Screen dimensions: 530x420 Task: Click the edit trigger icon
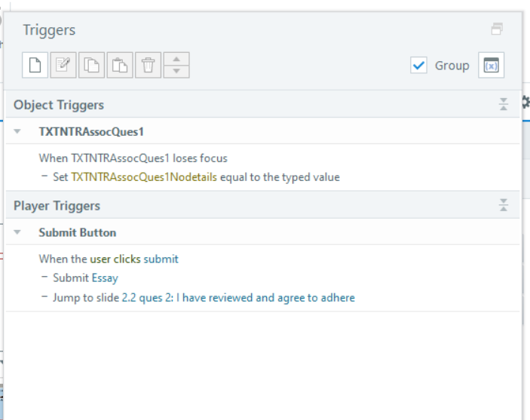[63, 66]
